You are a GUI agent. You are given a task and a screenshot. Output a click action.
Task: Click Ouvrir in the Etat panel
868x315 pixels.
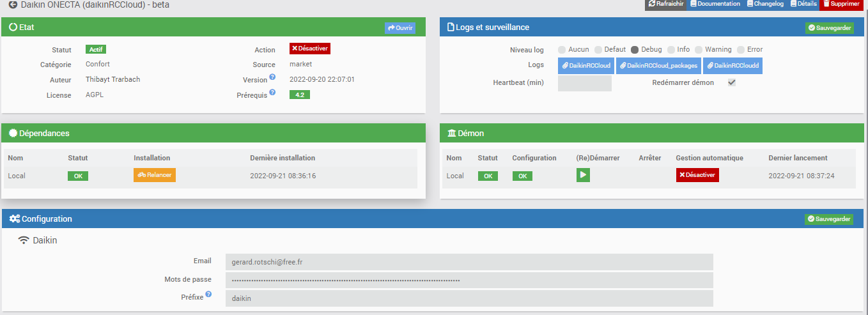[x=400, y=28]
